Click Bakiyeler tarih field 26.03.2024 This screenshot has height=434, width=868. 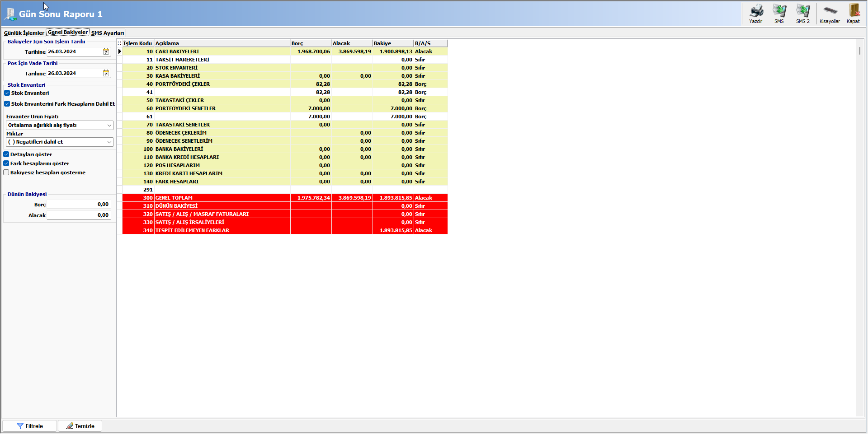75,51
